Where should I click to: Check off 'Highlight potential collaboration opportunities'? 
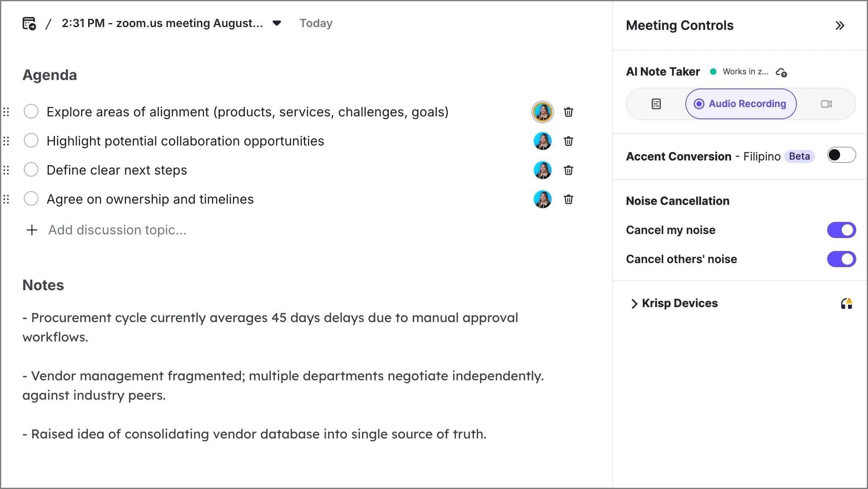(x=31, y=141)
